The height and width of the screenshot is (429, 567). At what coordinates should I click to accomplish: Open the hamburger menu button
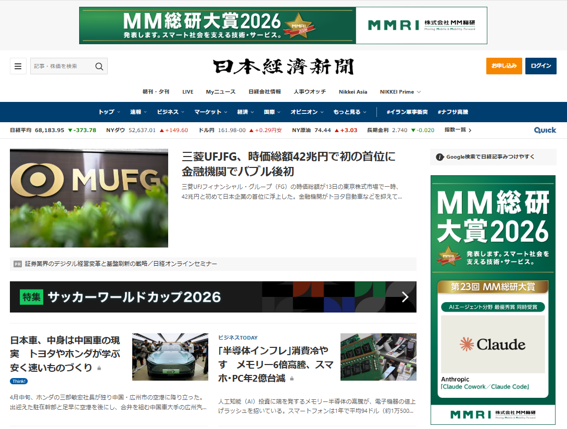tap(18, 66)
